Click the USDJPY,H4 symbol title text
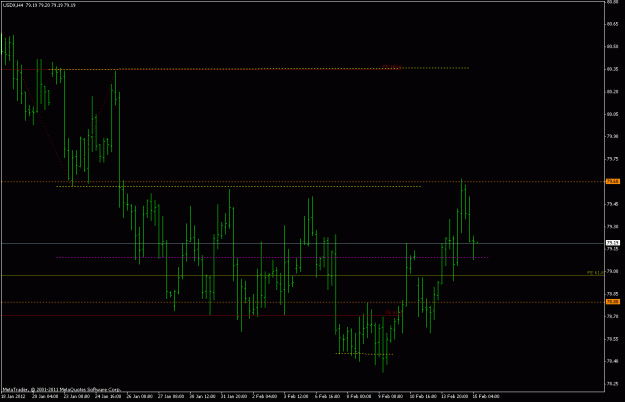The image size is (625, 402). [x=13, y=5]
